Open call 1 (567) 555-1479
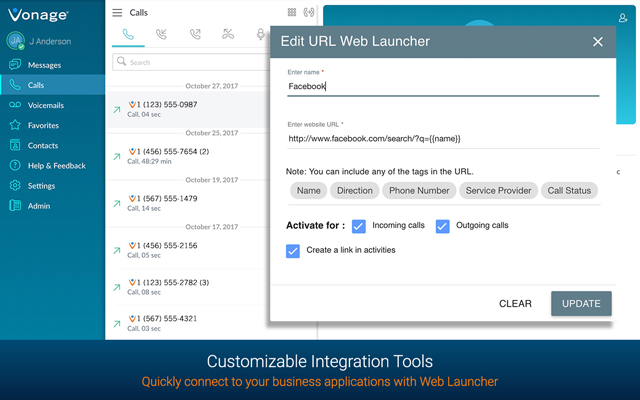The height and width of the screenshot is (400, 640). (x=188, y=203)
